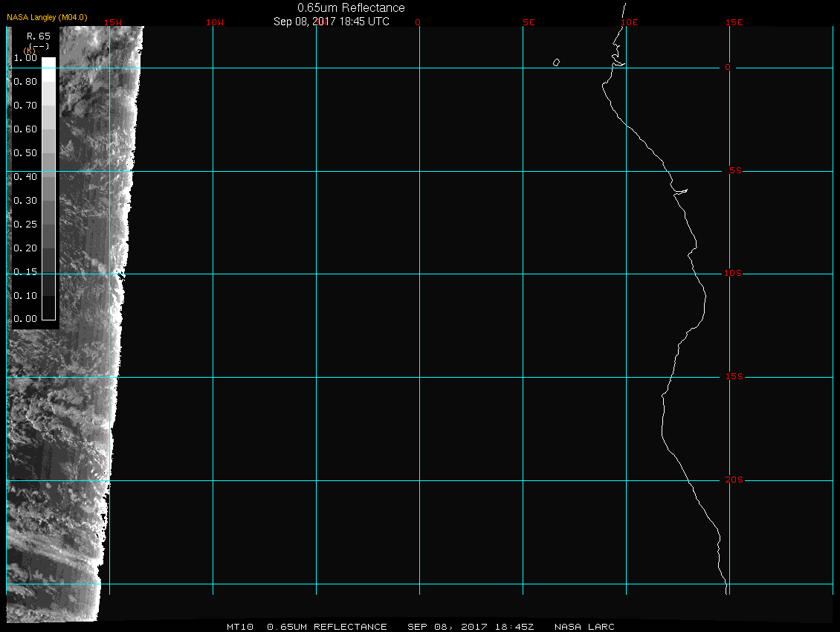
Task: Select the Sep 08, 2017 18:45 UTC timestamp
Action: [332, 22]
